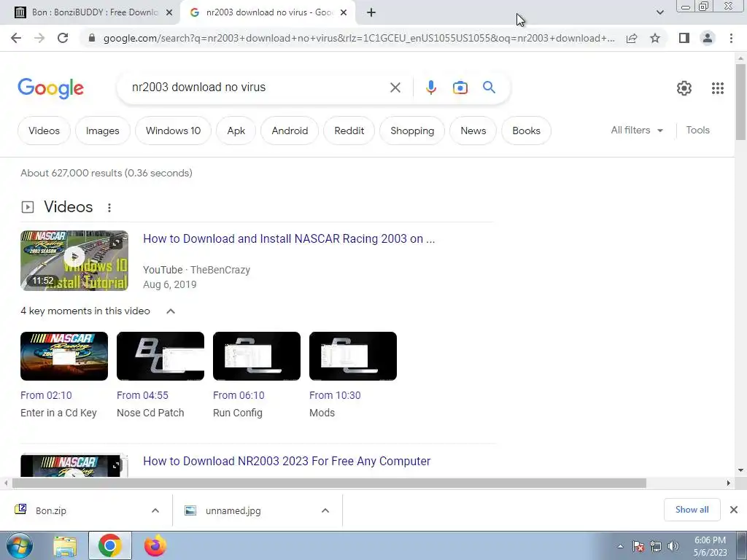Bookmark this page with the star
The width and height of the screenshot is (747, 560).
click(655, 38)
